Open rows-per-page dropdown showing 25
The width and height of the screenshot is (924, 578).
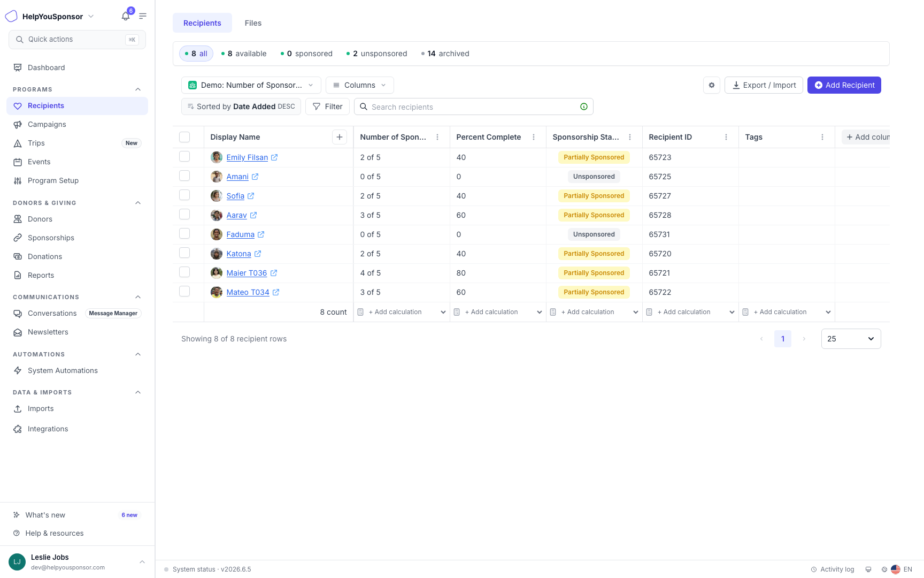coord(851,339)
